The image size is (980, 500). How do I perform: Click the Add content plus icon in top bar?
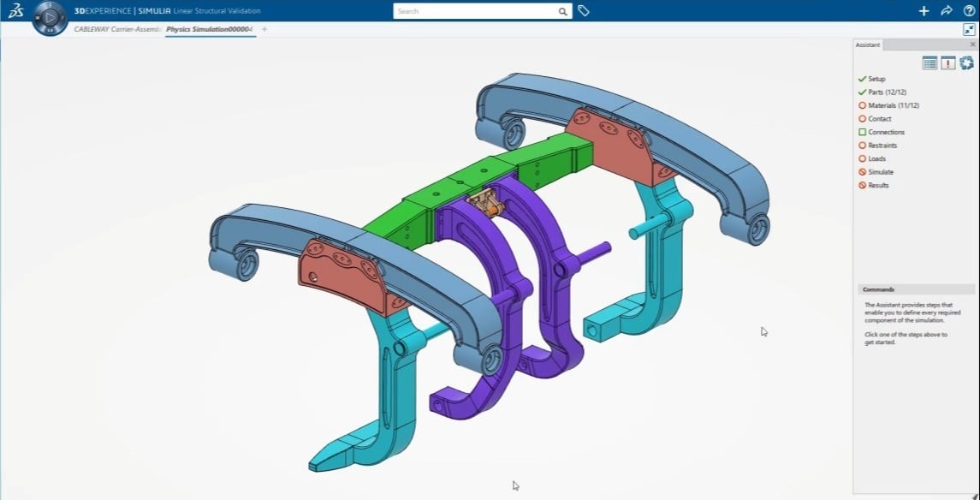click(x=924, y=11)
